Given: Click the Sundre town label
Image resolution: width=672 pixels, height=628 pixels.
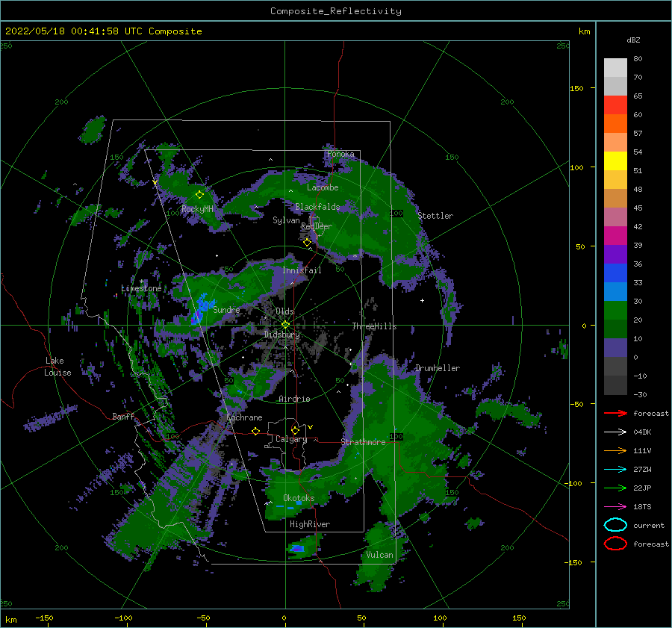Looking at the screenshot, I should click(x=226, y=310).
